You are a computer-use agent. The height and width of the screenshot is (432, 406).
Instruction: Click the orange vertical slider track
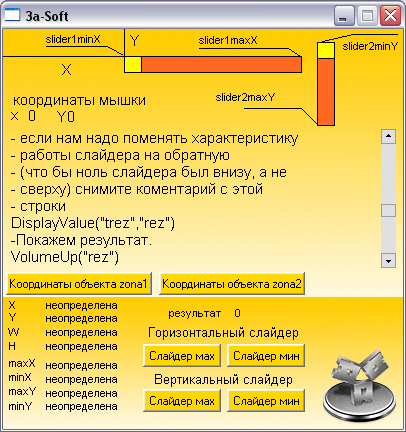[326, 92]
